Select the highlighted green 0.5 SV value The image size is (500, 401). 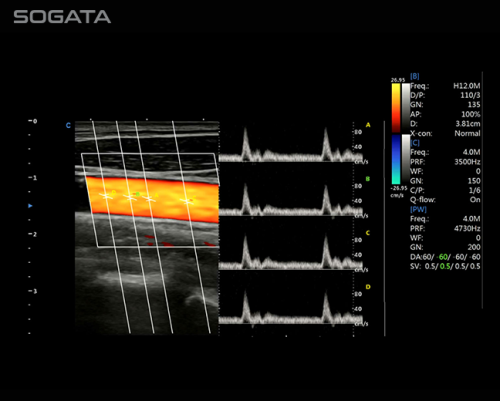[445, 266]
